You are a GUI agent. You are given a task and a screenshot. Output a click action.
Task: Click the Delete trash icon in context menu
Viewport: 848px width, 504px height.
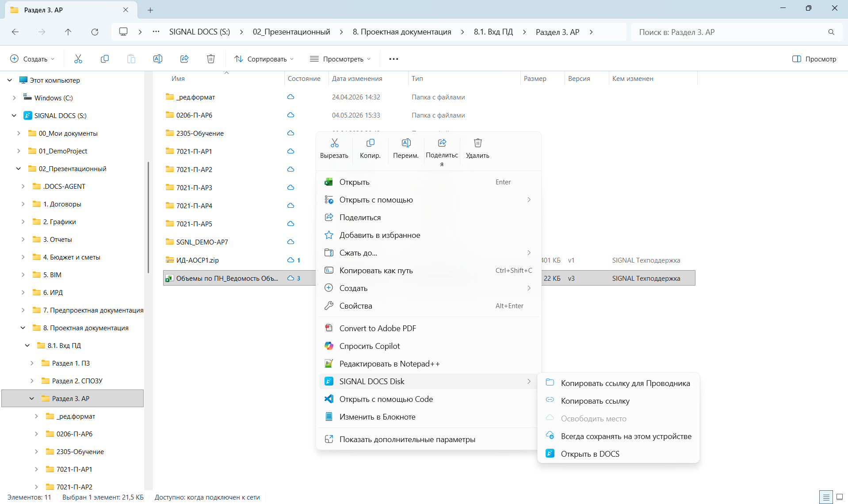(x=477, y=143)
